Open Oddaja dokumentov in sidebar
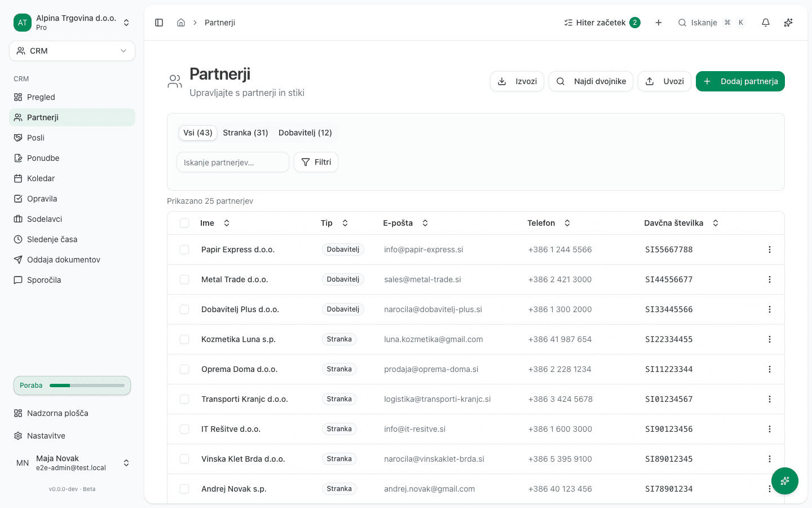 (x=72, y=260)
